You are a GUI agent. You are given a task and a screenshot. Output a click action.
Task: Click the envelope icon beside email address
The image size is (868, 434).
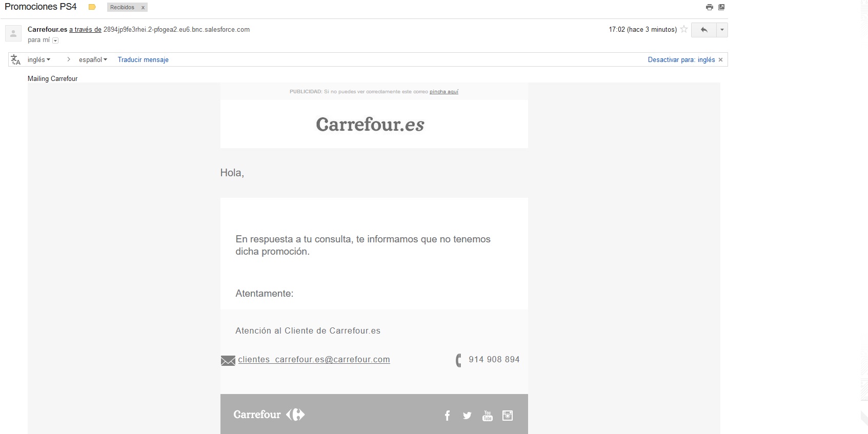tap(228, 361)
